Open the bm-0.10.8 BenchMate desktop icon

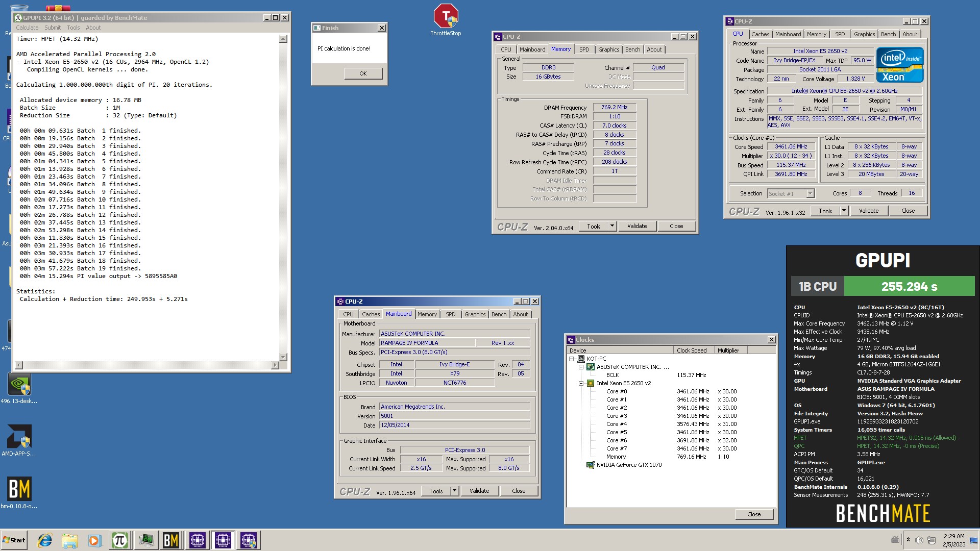[19, 493]
